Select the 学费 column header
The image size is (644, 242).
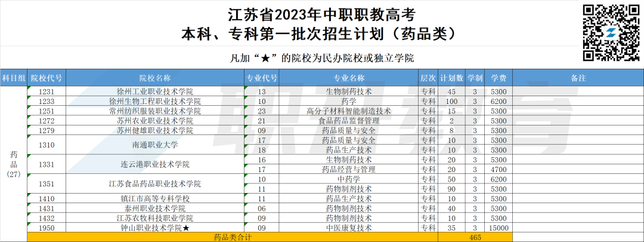[499, 77]
